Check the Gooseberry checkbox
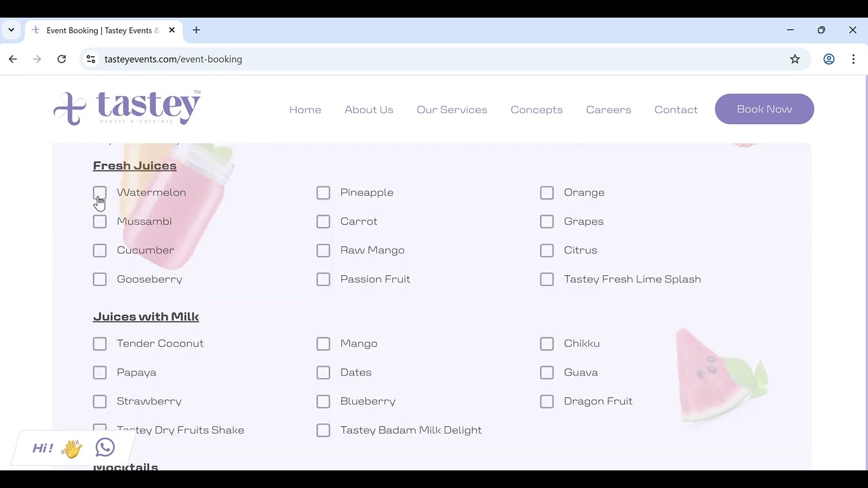The height and width of the screenshot is (488, 868). click(100, 279)
